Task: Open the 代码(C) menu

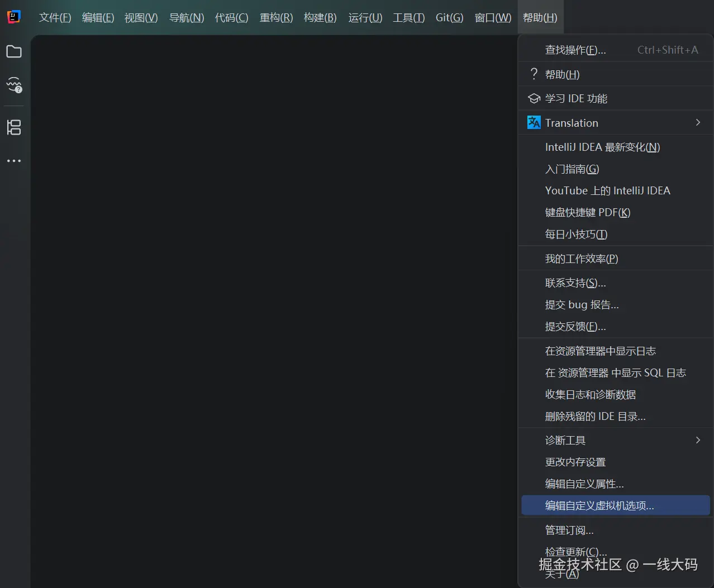Action: 231,18
